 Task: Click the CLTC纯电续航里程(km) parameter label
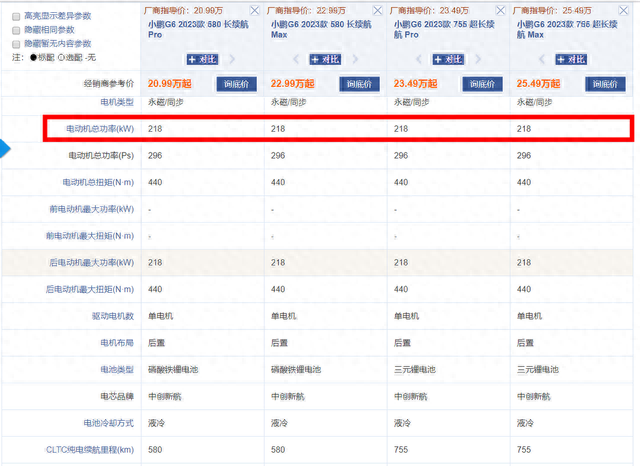[90, 450]
